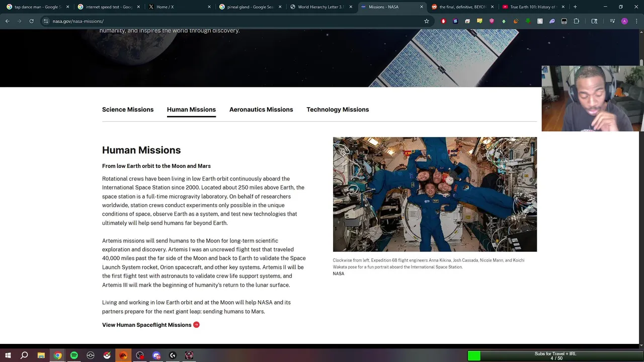
Task: Open the Pokeball app in the taskbar
Action: (107, 355)
